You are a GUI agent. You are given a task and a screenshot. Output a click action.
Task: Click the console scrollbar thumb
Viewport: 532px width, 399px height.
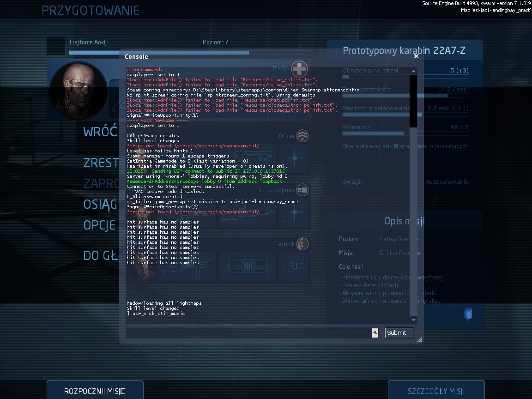click(x=413, y=101)
